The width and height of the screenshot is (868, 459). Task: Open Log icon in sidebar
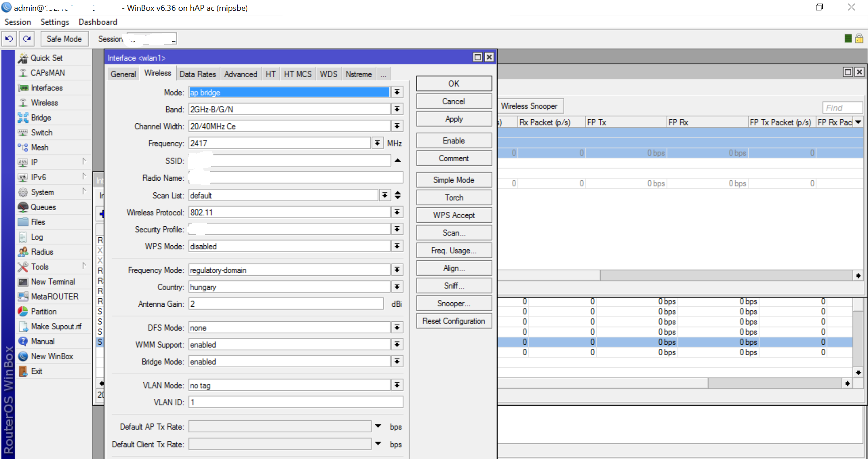tap(23, 237)
